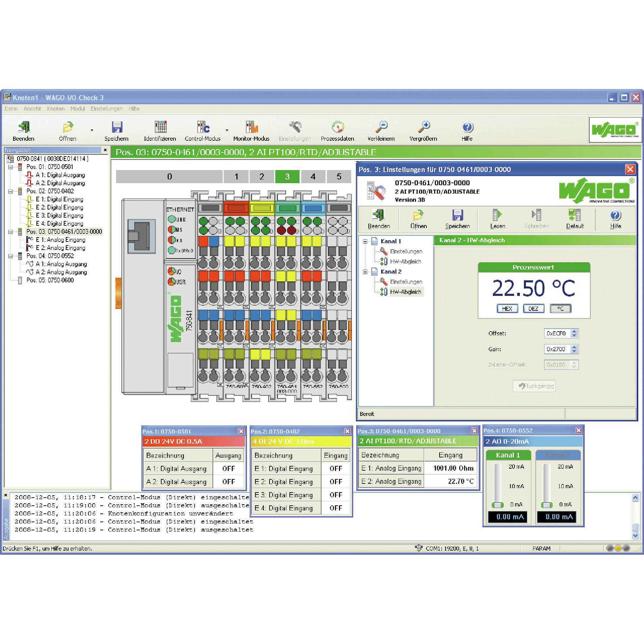The image size is (644, 644).
Task: Raise the Offset value with the stepper
Action: (x=575, y=331)
